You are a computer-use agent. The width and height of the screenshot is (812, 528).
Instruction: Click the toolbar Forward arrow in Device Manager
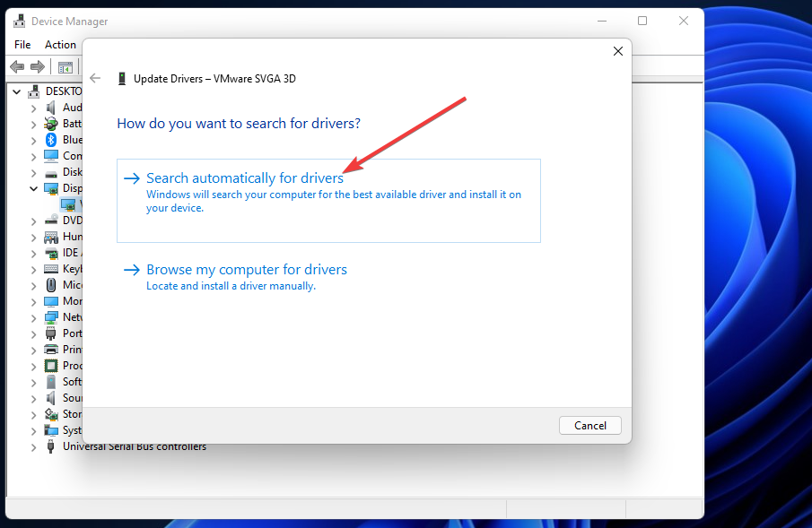point(38,66)
